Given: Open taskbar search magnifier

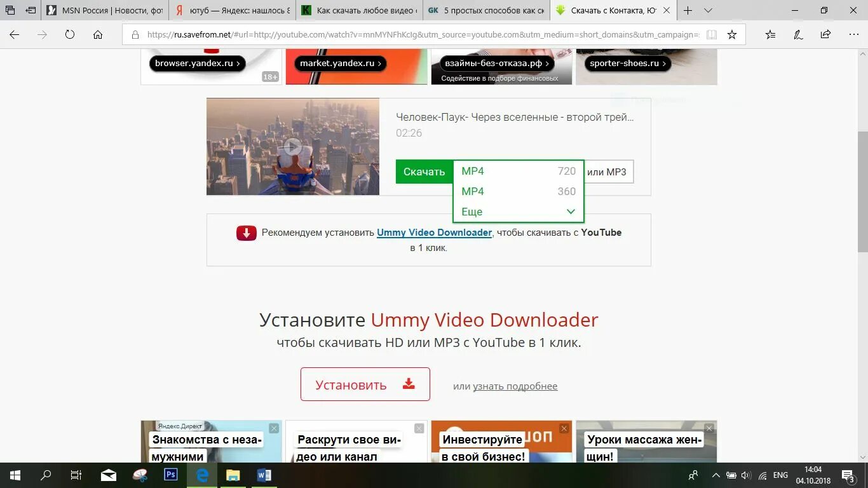Looking at the screenshot, I should (x=46, y=475).
